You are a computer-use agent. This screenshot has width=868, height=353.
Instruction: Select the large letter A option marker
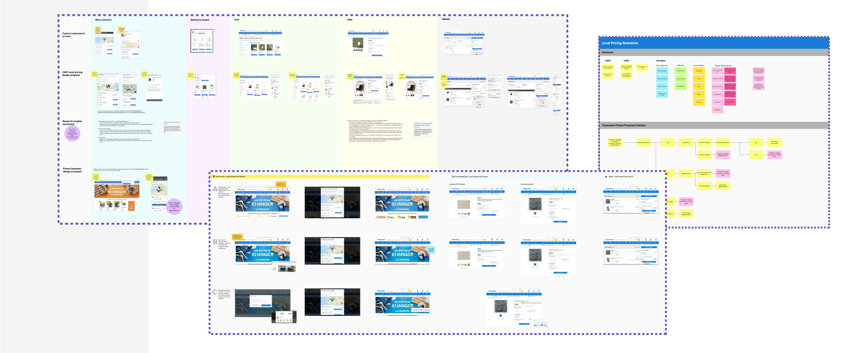[x=215, y=189]
